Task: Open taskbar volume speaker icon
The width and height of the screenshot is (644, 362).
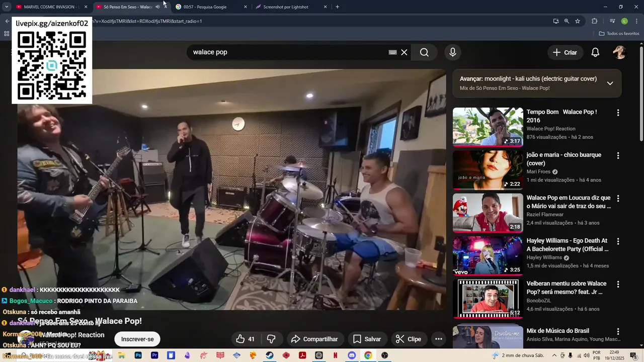Action: (587, 355)
